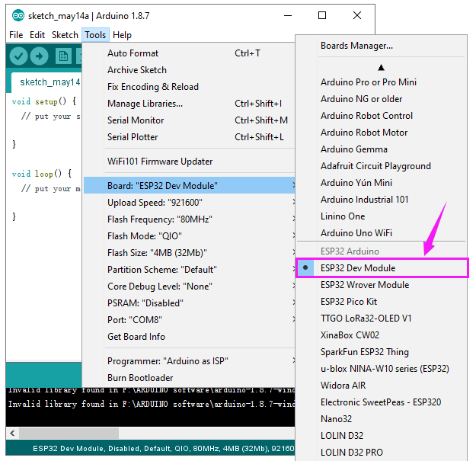This screenshot has width=476, height=461.
Task: Choose Arduino Uno WiFi board
Action: [x=382, y=232]
